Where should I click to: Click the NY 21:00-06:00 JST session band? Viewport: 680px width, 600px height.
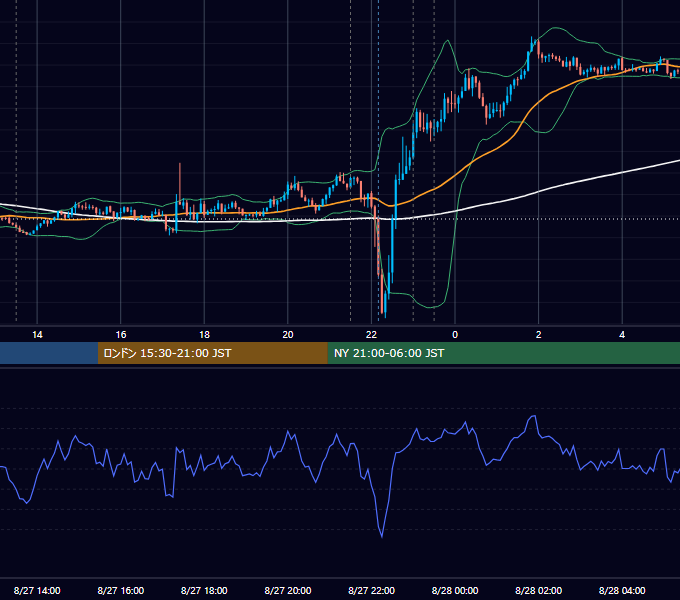[x=503, y=353]
